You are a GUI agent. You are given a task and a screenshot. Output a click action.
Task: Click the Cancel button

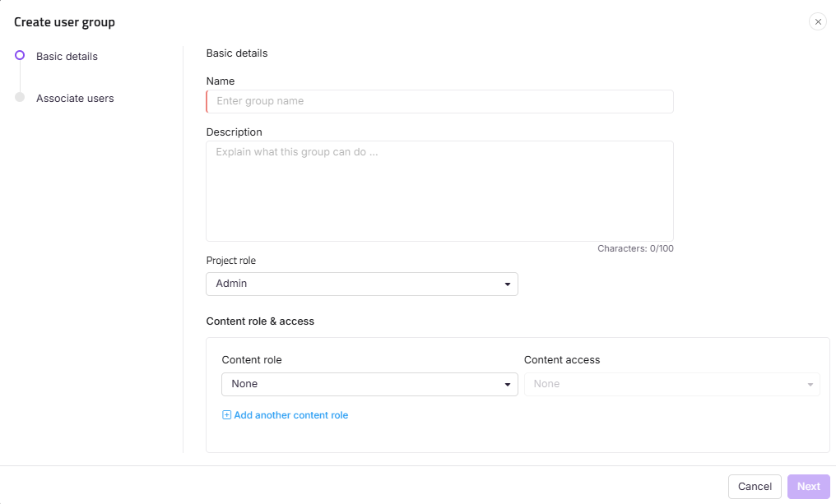(x=754, y=486)
